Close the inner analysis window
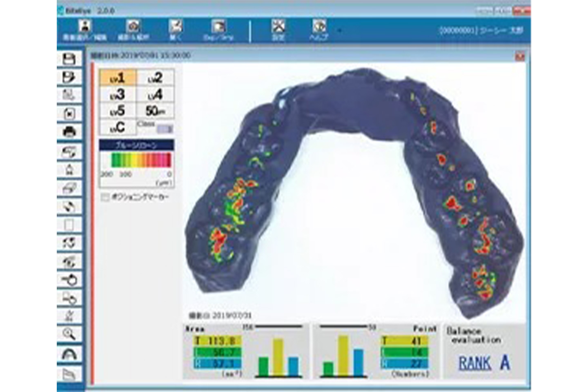This screenshot has width=588, height=392. click(x=520, y=56)
